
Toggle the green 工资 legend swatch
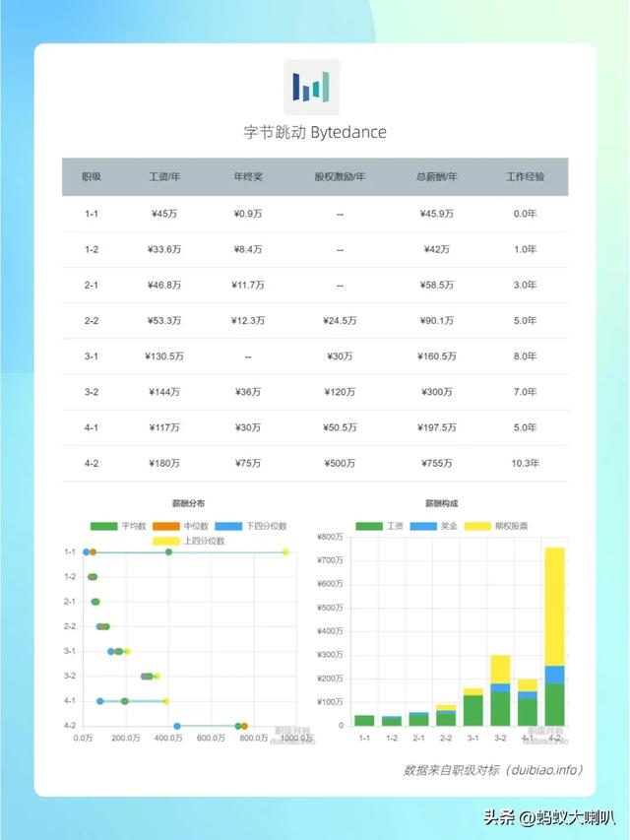[369, 526]
